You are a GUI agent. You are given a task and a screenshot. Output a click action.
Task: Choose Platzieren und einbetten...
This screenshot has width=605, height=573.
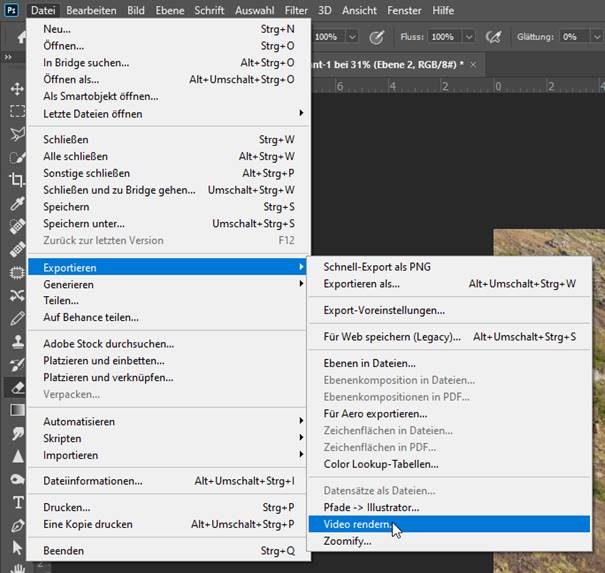(x=169, y=361)
